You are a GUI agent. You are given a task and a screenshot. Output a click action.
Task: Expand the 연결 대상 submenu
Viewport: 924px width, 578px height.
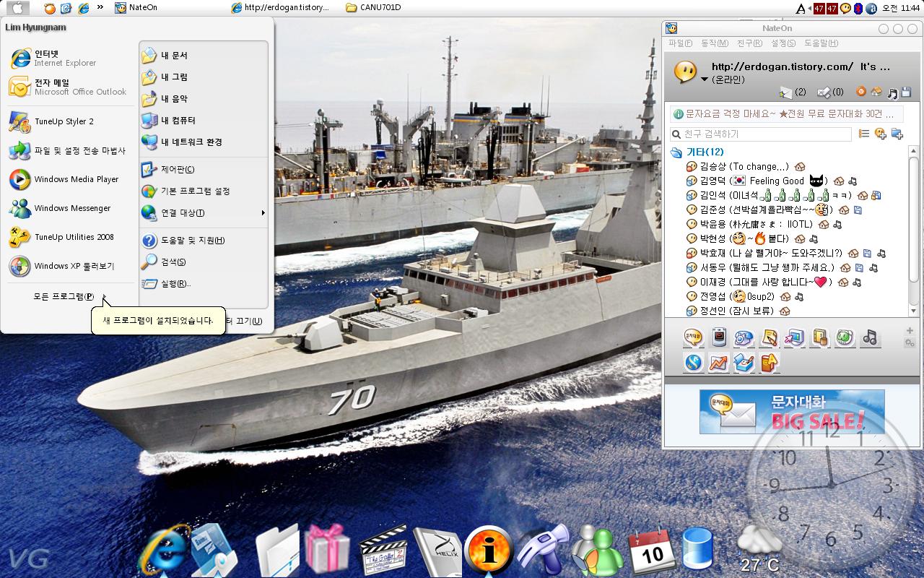click(x=204, y=212)
